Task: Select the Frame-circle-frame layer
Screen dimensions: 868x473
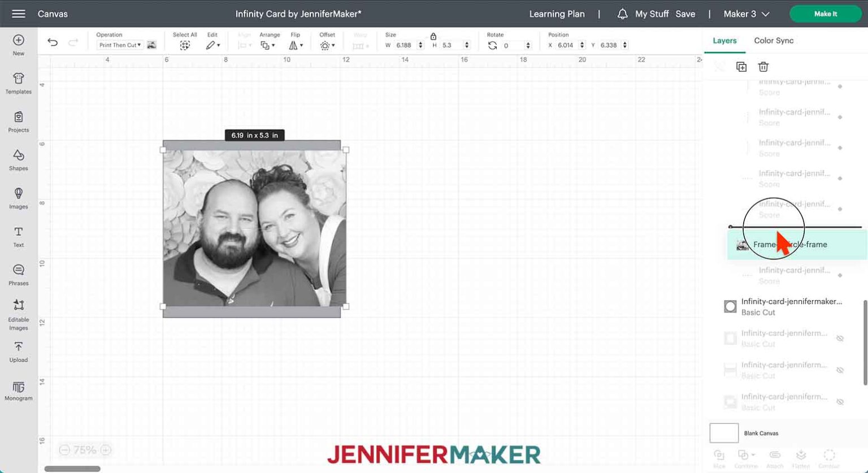Action: point(796,245)
